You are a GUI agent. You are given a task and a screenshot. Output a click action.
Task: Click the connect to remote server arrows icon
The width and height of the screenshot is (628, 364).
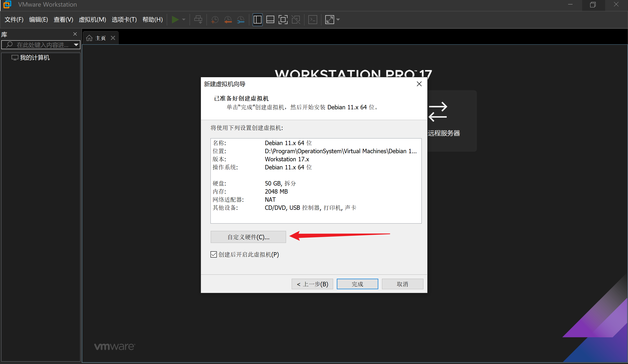click(x=438, y=112)
